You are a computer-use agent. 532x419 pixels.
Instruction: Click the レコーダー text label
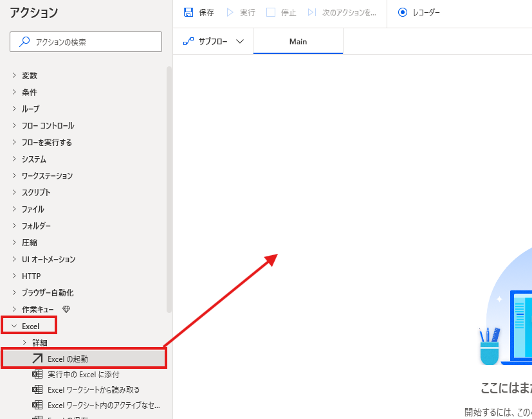click(426, 13)
